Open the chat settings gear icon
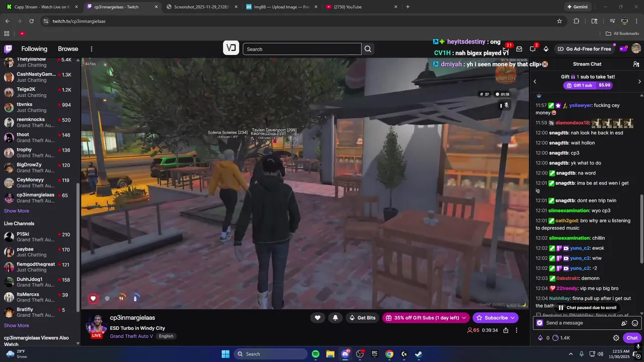Viewport: 644px width, 362px height. 616,338
